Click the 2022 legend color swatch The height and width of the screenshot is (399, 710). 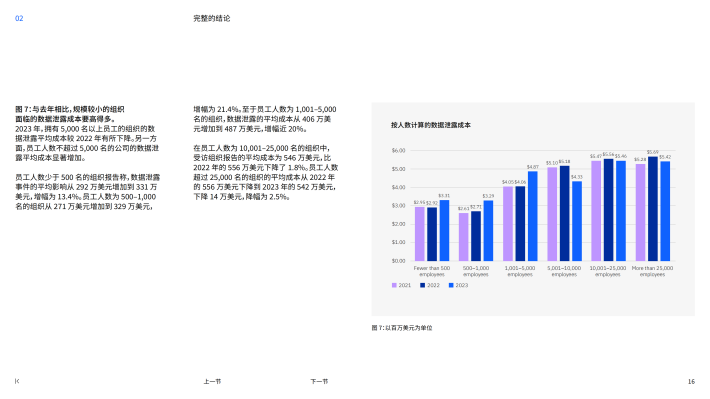tap(422, 285)
